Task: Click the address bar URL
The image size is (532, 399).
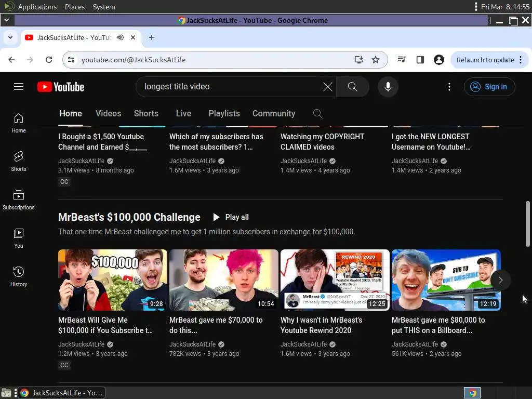Action: pos(134,60)
